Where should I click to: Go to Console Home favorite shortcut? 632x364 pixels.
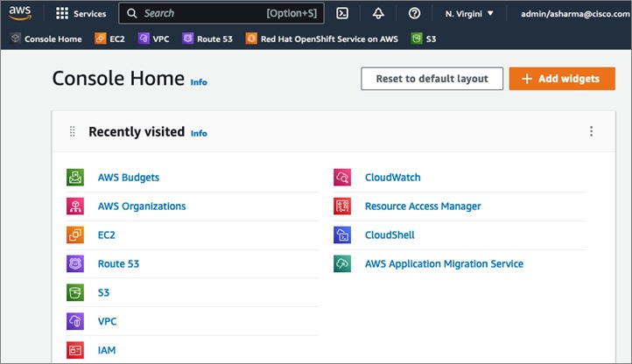tap(46, 38)
